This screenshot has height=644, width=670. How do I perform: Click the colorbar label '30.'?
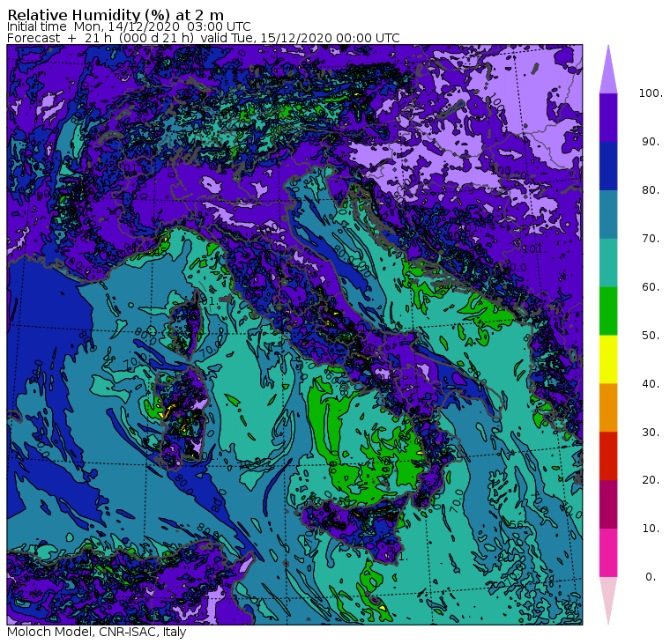(x=651, y=433)
